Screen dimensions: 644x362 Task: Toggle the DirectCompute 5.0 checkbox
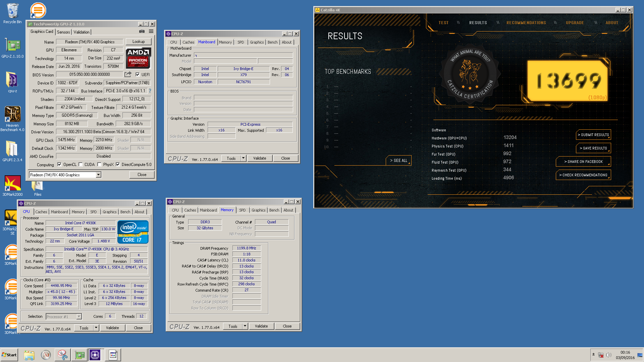(x=118, y=165)
